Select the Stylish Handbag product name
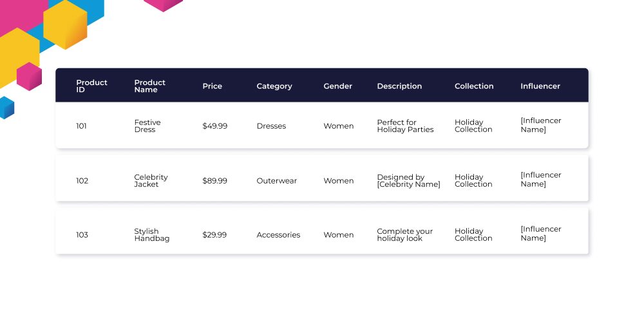The height and width of the screenshot is (322, 644). [151, 235]
